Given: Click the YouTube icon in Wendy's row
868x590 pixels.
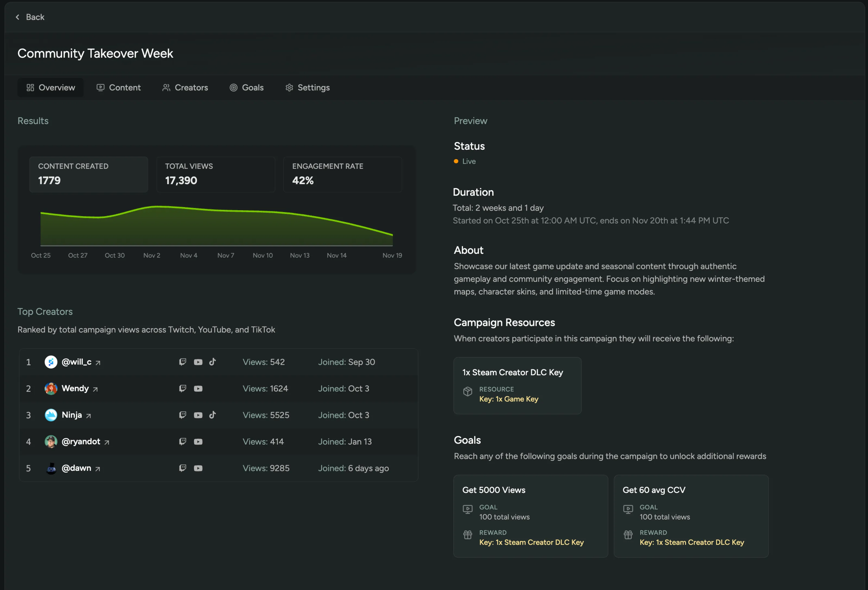Looking at the screenshot, I should (198, 388).
